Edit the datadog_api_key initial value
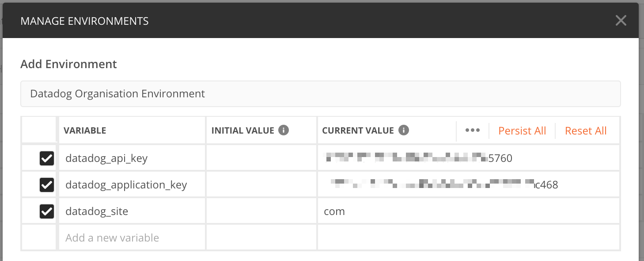This screenshot has height=261, width=644. (x=261, y=158)
